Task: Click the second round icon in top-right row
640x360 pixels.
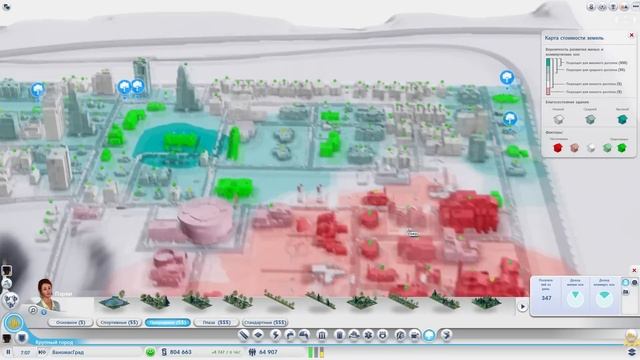Action: pyautogui.click(x=602, y=7)
